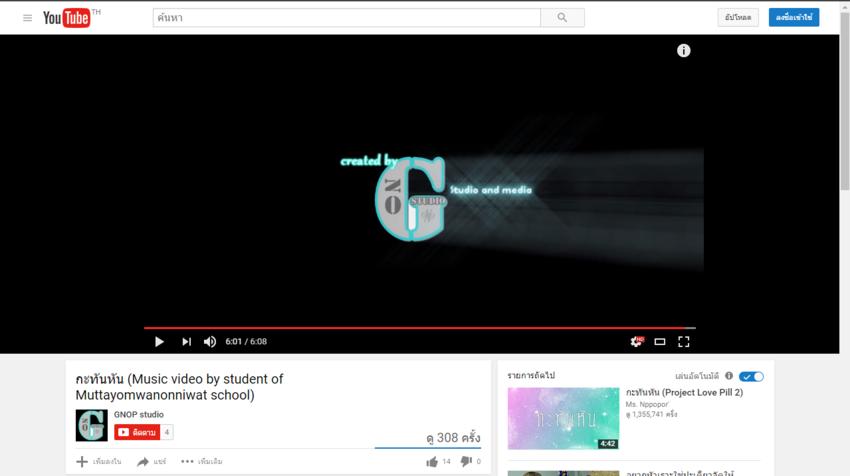Open the GNOP studio channel avatar

coord(92,425)
